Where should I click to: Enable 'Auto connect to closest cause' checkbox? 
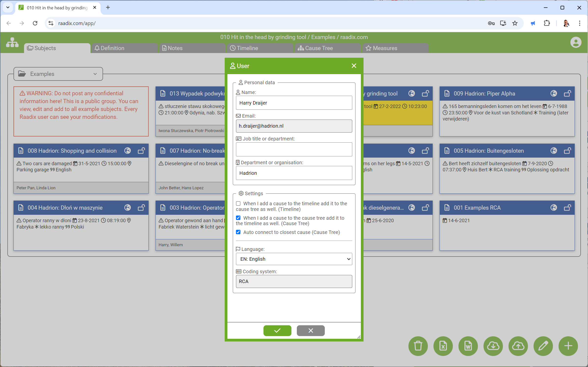pos(238,232)
